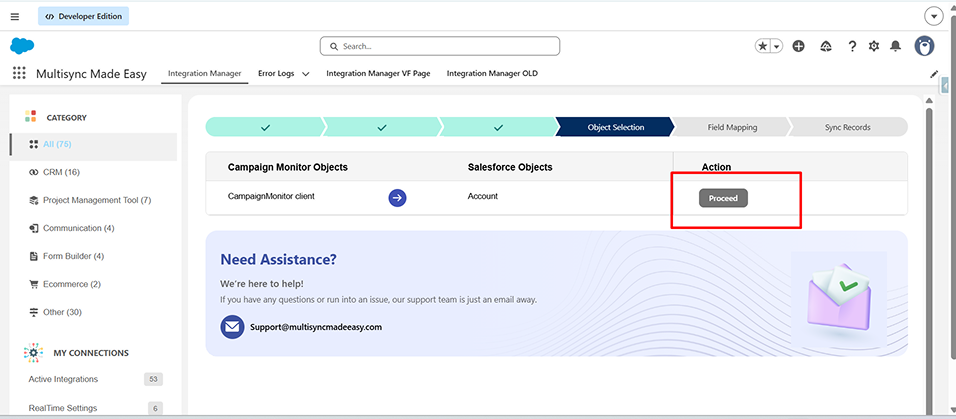Click the Category header colored squares icon
The image size is (956, 419).
pos(30,116)
